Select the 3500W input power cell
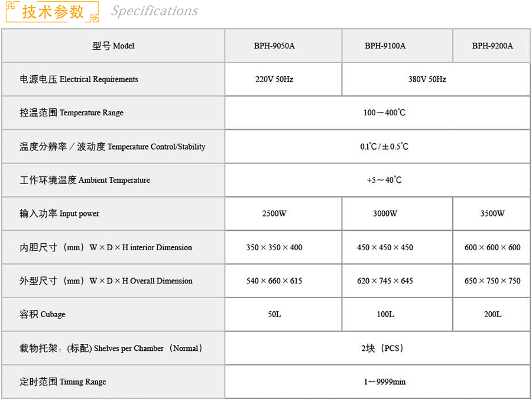 pyautogui.click(x=492, y=214)
